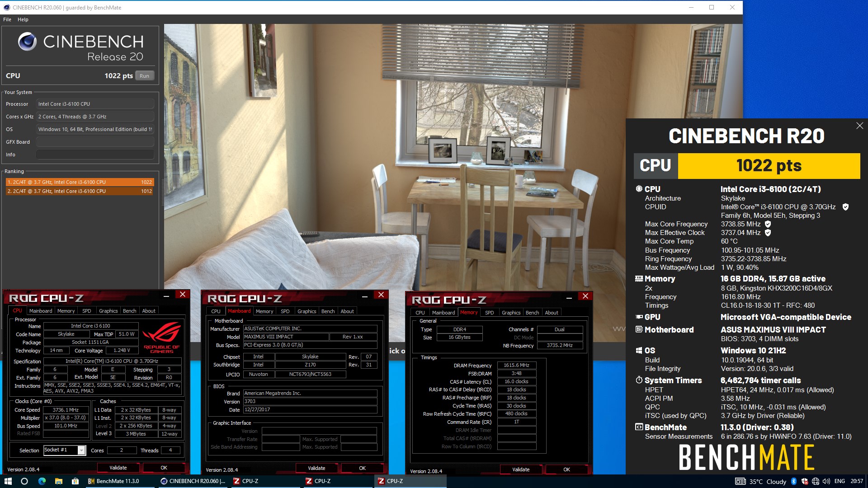
Task: Switch to CINEBENCH R20.060 taskbar item
Action: point(193,481)
